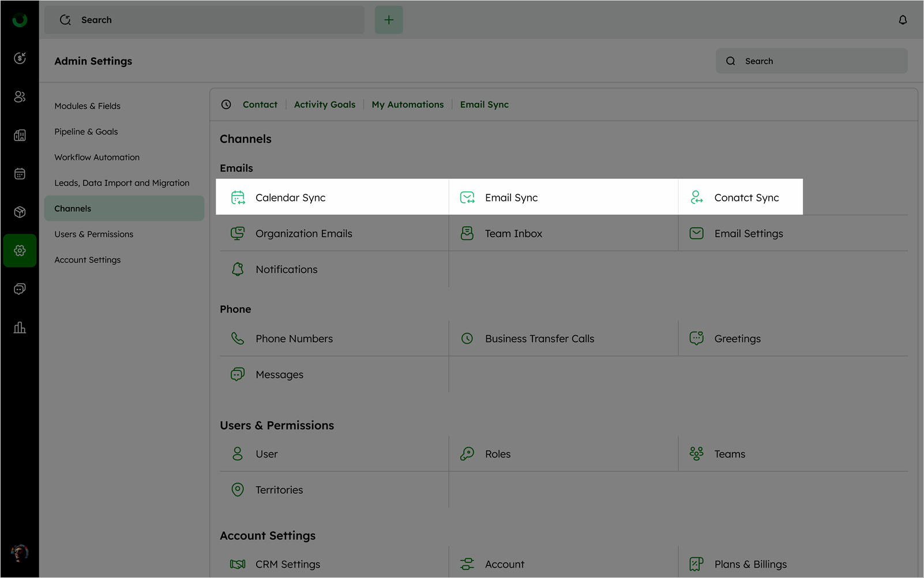The width and height of the screenshot is (924, 578).
Task: Open the contacts people icon in sidebar
Action: (x=20, y=96)
